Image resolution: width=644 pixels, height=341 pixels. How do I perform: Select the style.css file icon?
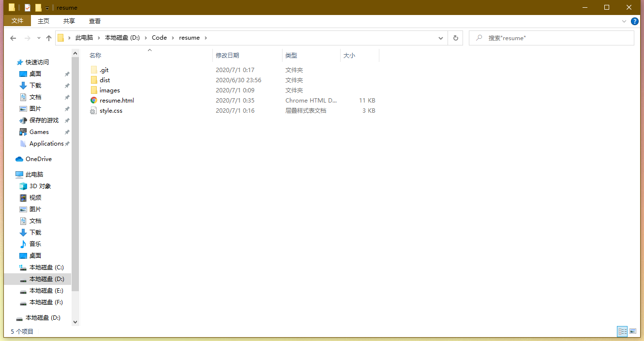[x=94, y=111]
